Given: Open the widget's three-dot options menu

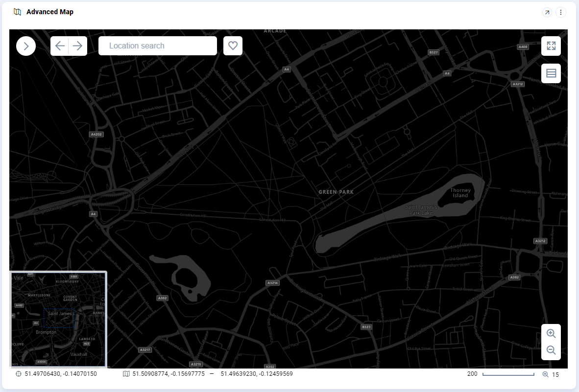Looking at the screenshot, I should point(560,12).
